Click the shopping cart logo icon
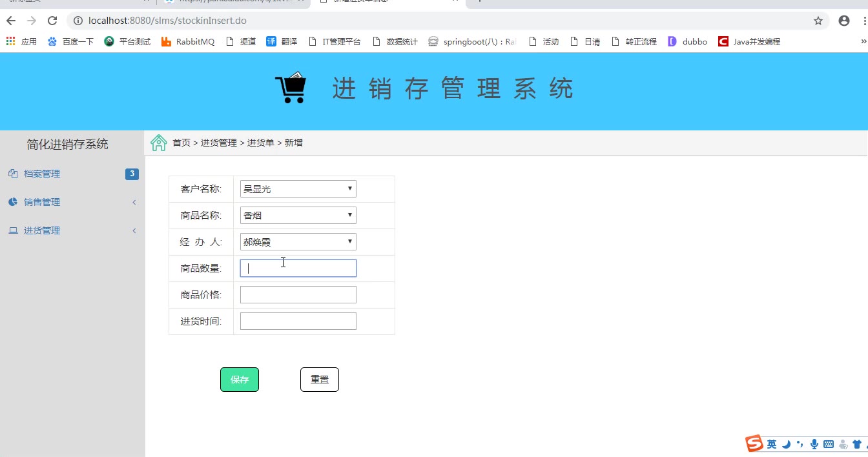 (x=291, y=87)
